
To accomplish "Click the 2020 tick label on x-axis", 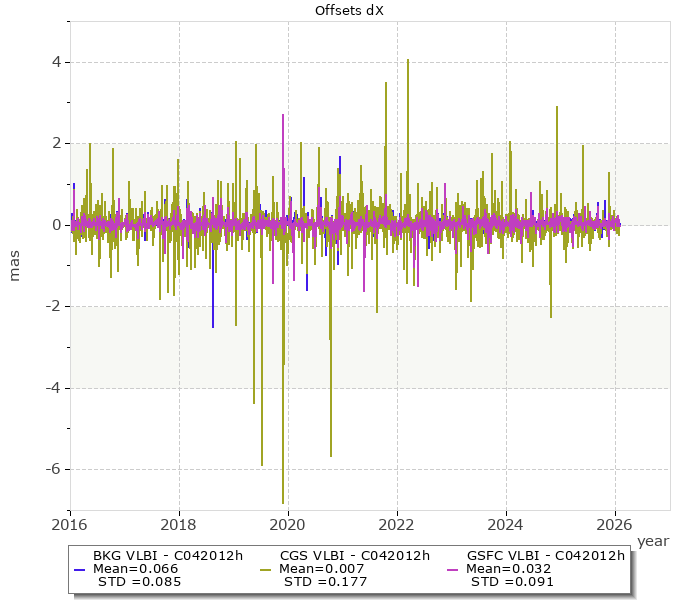I will click(288, 523).
